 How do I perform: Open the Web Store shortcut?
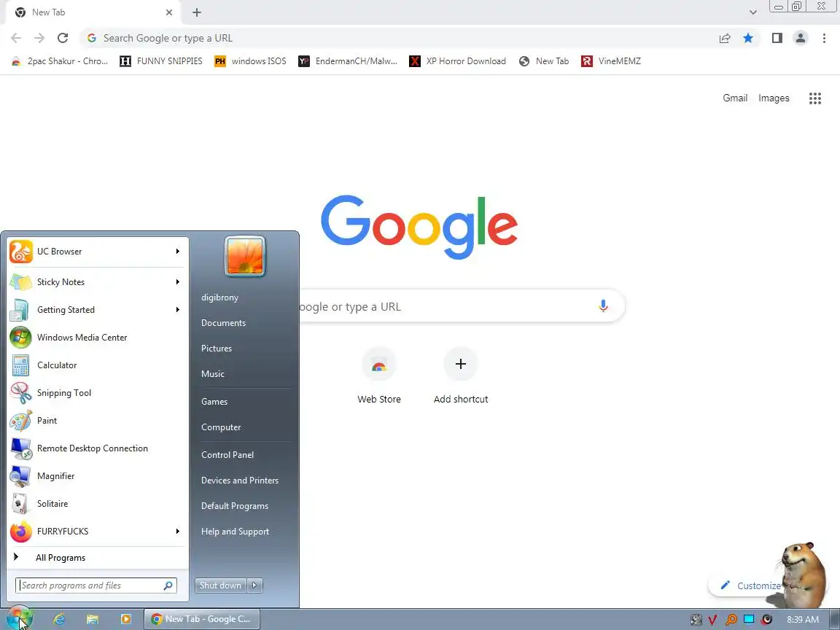(378, 376)
